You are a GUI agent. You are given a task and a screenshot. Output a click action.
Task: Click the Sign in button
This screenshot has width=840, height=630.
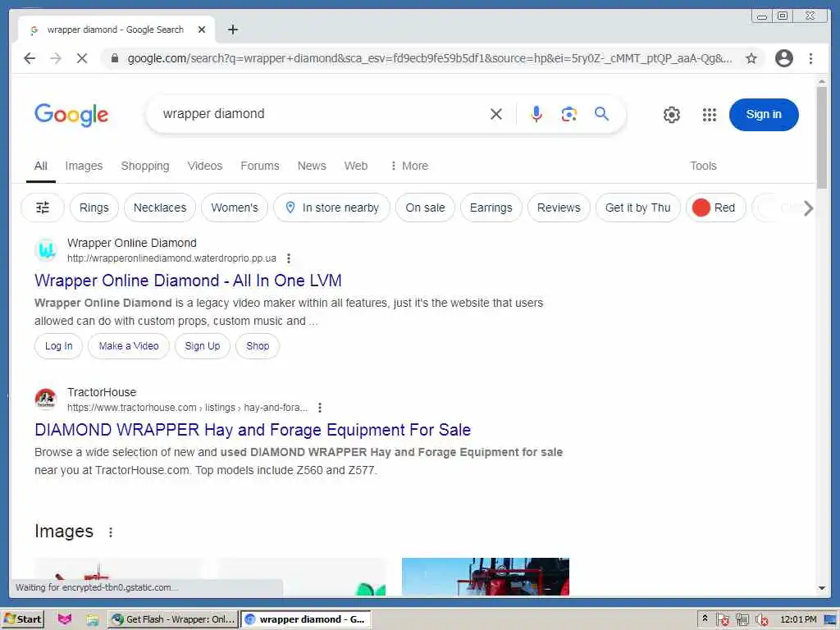tap(764, 114)
